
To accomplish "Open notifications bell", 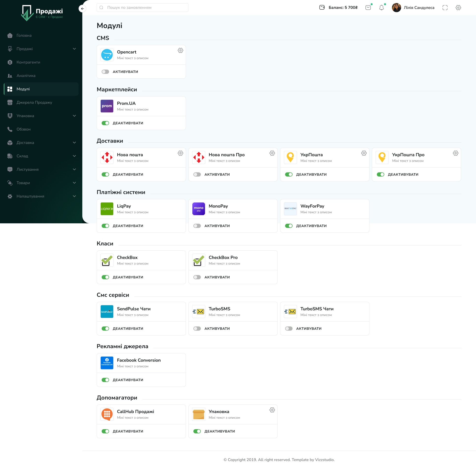I will (382, 7).
